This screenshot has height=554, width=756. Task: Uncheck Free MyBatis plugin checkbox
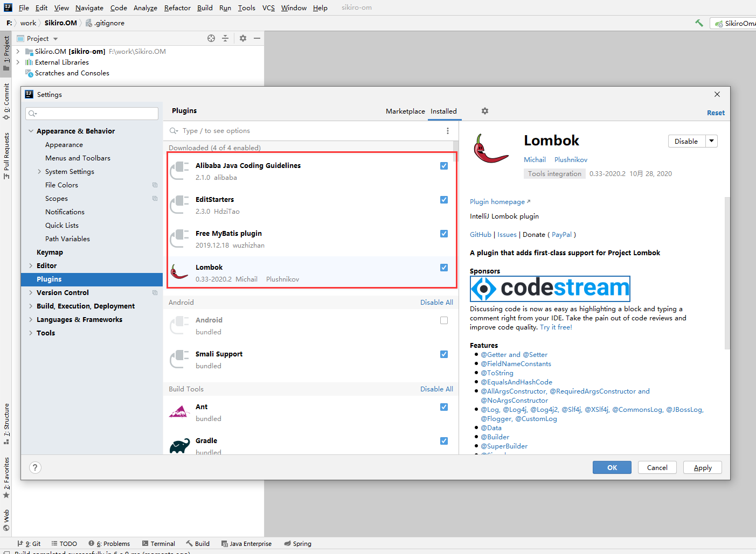pyautogui.click(x=444, y=234)
